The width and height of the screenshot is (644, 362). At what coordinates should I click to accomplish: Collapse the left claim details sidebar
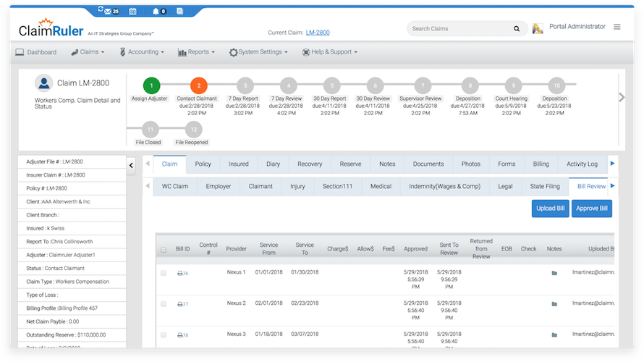click(131, 166)
